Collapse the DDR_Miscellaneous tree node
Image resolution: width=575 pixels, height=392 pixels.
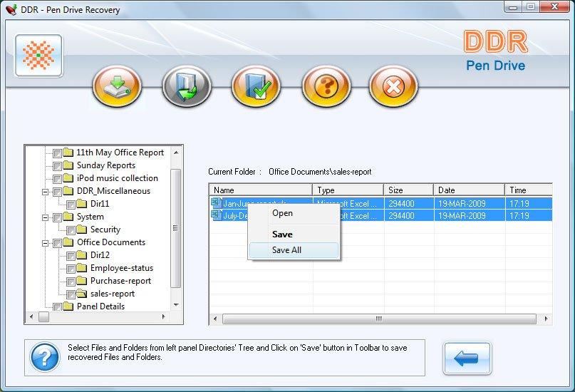(x=45, y=192)
